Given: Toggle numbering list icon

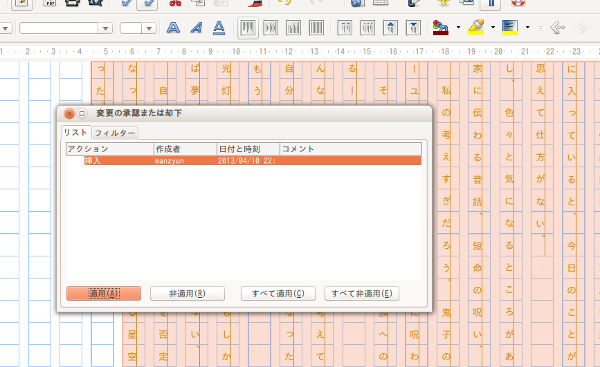Looking at the screenshot, I should [x=345, y=28].
